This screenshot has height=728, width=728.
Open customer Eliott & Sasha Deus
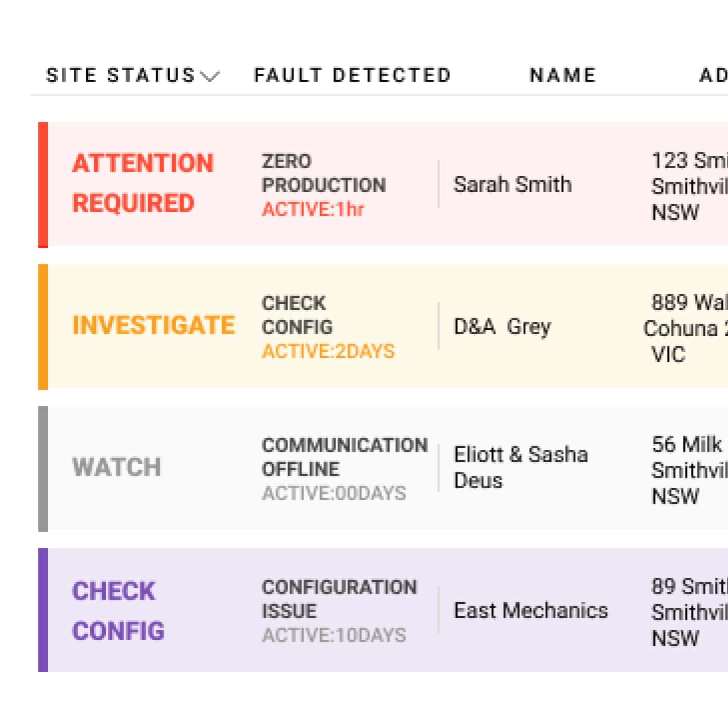coord(521,467)
